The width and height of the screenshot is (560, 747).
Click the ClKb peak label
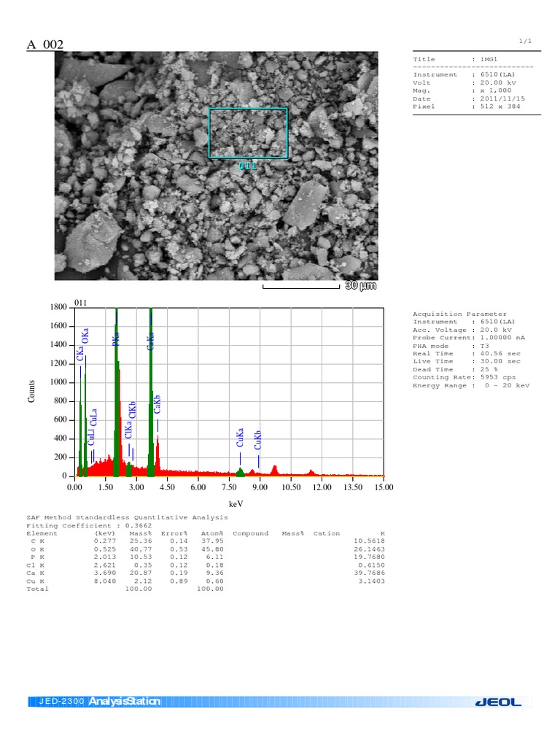(x=133, y=410)
